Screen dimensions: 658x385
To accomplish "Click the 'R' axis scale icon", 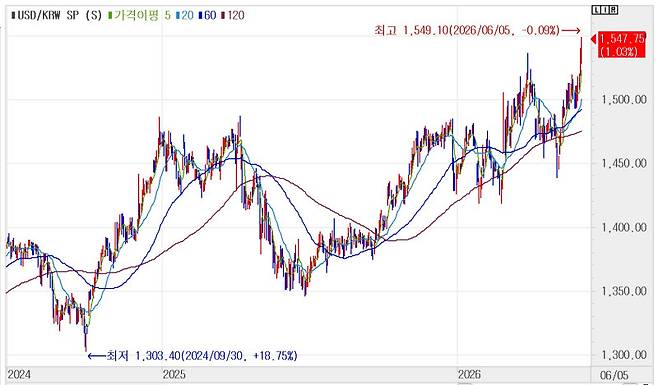I will coord(614,10).
